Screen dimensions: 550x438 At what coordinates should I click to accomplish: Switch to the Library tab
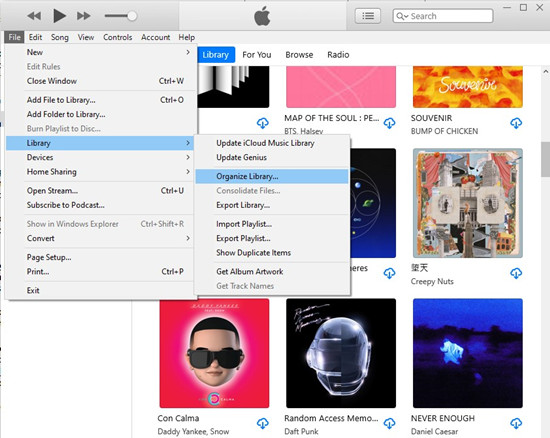click(216, 55)
